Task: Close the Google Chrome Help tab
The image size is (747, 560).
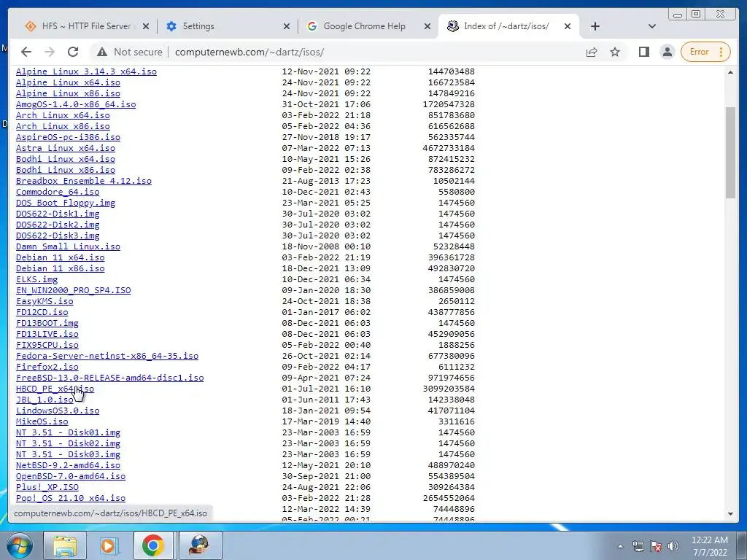Action: pyautogui.click(x=427, y=26)
